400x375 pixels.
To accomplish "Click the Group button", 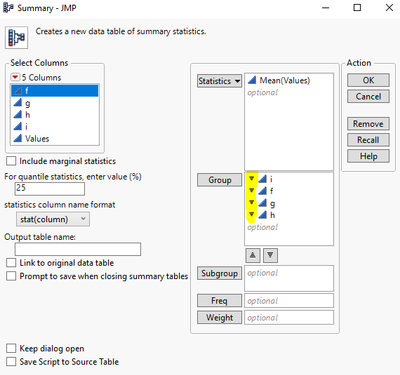I will (x=219, y=180).
